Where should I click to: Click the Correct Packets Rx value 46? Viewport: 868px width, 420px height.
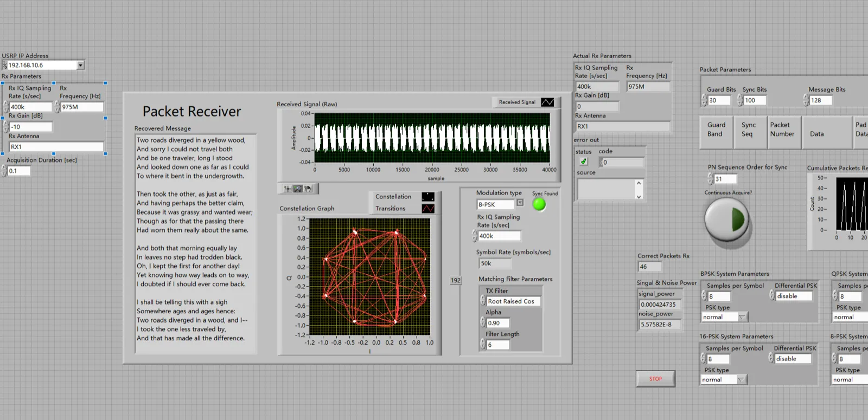[x=649, y=267]
